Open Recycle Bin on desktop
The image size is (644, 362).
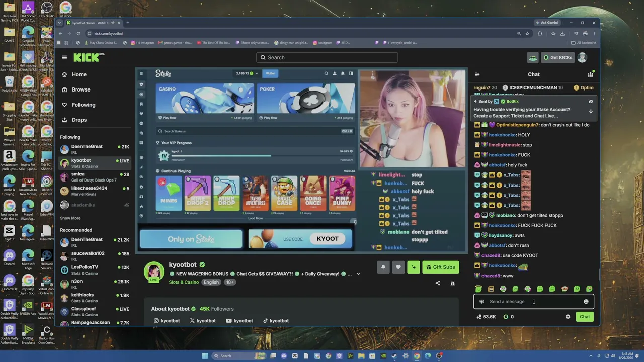tap(9, 83)
